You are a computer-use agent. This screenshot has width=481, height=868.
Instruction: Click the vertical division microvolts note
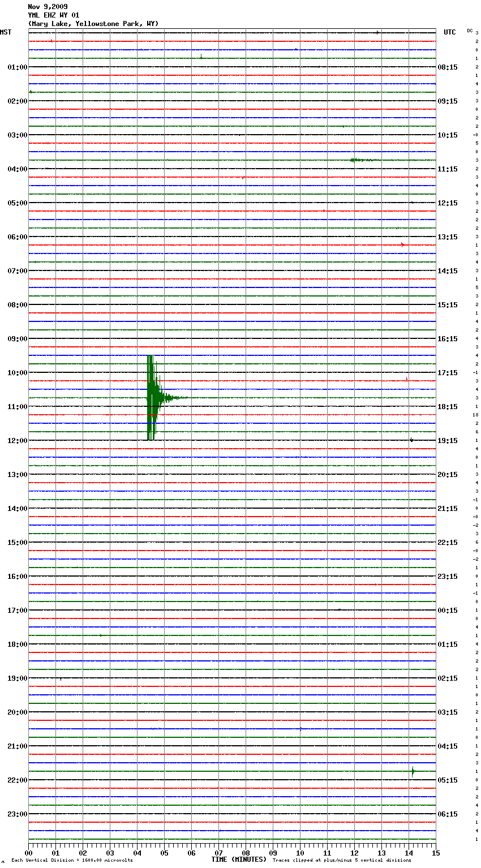coord(72,861)
